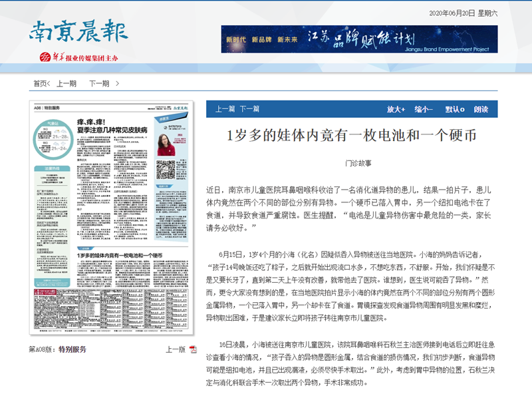The height and width of the screenshot is (398, 532).
Task: Go to the 首页 home link
Action: (x=40, y=84)
